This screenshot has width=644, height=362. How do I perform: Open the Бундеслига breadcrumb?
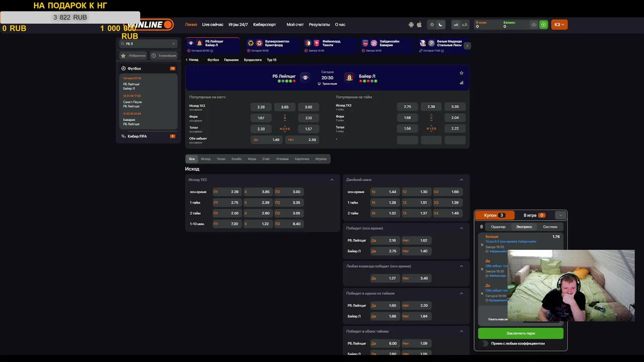click(253, 60)
